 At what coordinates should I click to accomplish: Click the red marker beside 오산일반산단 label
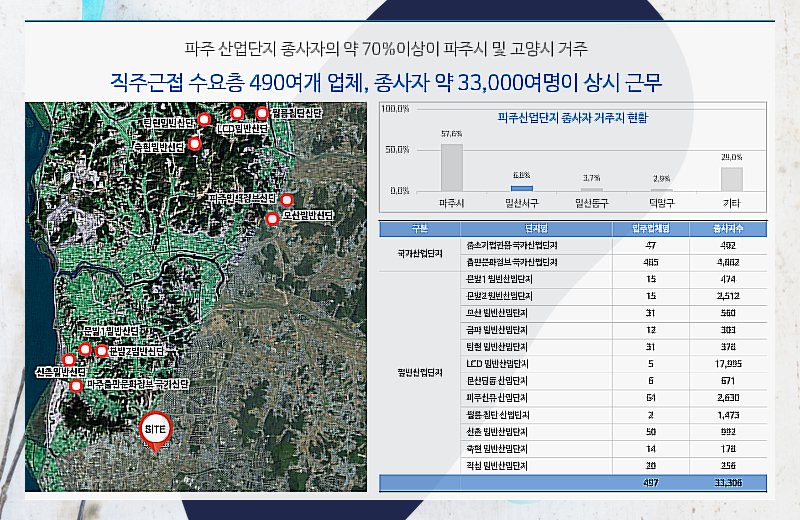pyautogui.click(x=272, y=219)
